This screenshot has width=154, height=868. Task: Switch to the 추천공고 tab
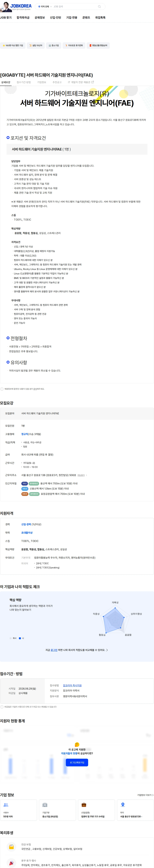[57, 82]
